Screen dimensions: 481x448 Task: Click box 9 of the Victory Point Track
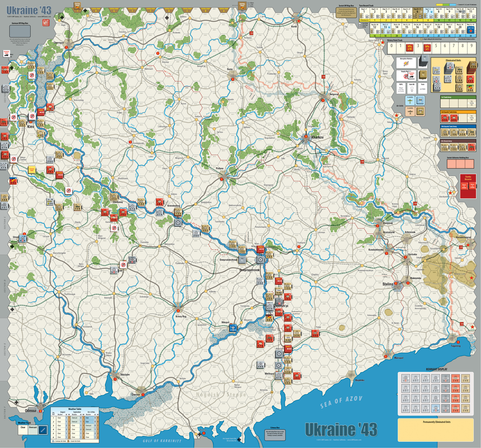click(x=471, y=48)
